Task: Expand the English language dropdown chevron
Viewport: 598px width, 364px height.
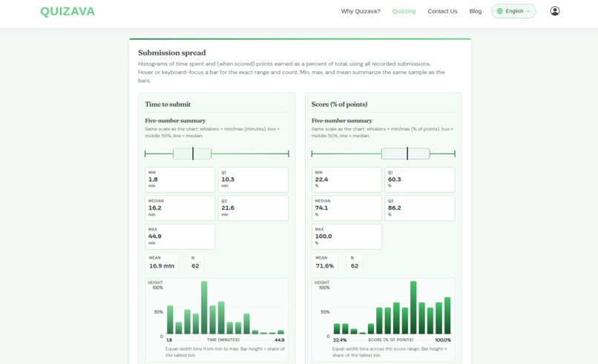Action: (x=528, y=11)
